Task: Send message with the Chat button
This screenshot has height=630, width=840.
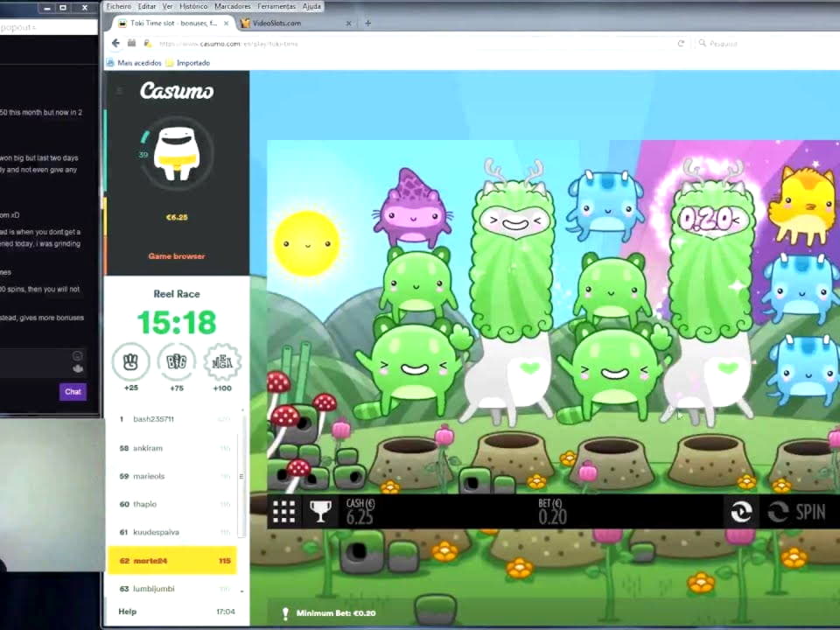Action: 73,392
